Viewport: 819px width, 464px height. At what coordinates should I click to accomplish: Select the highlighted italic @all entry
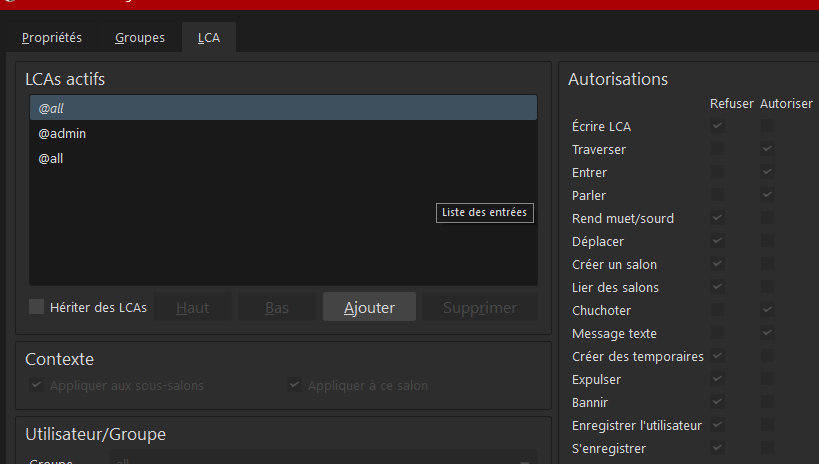(x=51, y=108)
